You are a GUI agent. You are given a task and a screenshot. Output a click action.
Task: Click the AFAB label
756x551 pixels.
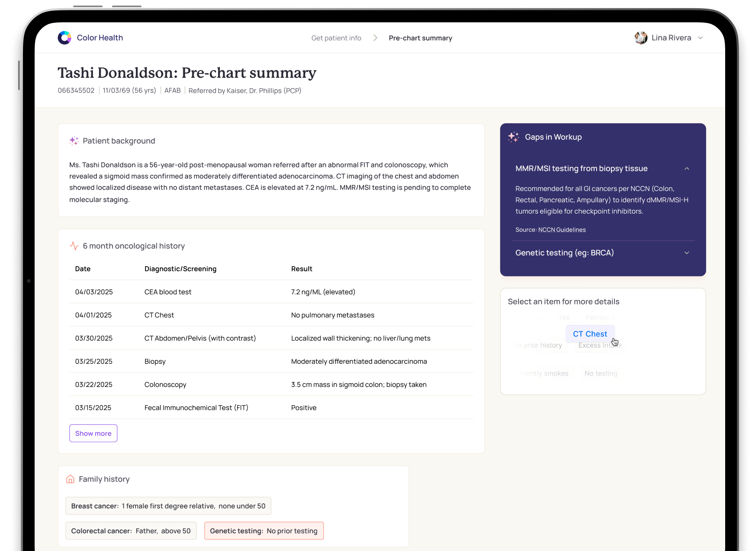172,90
